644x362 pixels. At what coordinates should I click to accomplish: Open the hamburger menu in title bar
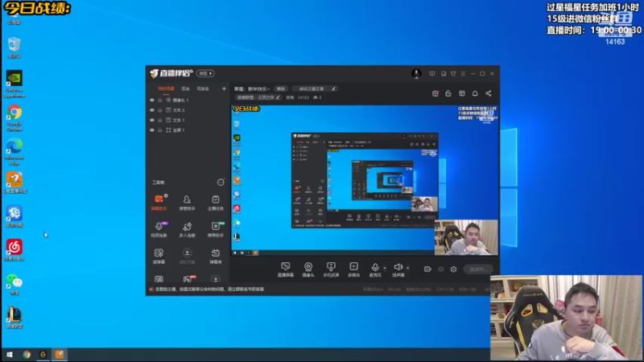point(463,74)
